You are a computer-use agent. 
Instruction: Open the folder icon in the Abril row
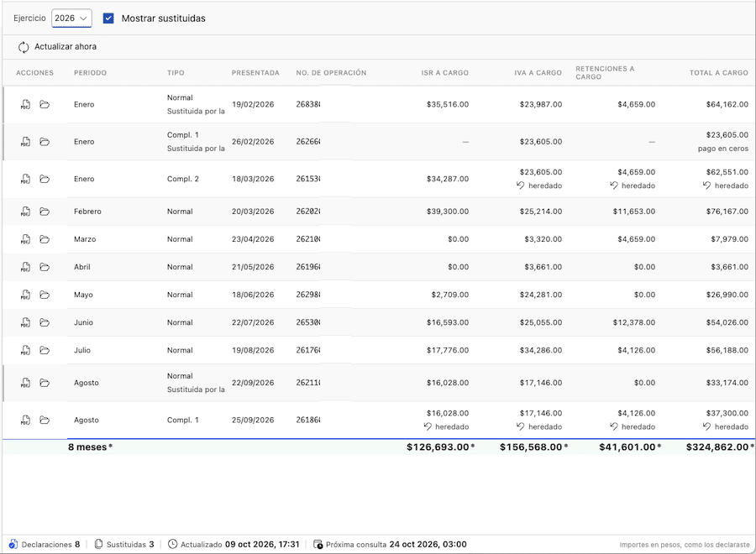tap(45, 267)
